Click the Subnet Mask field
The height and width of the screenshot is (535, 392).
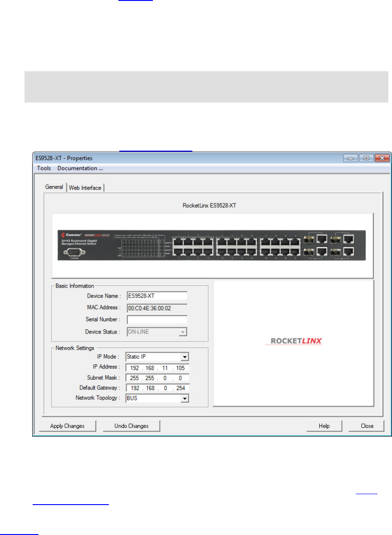point(157,378)
